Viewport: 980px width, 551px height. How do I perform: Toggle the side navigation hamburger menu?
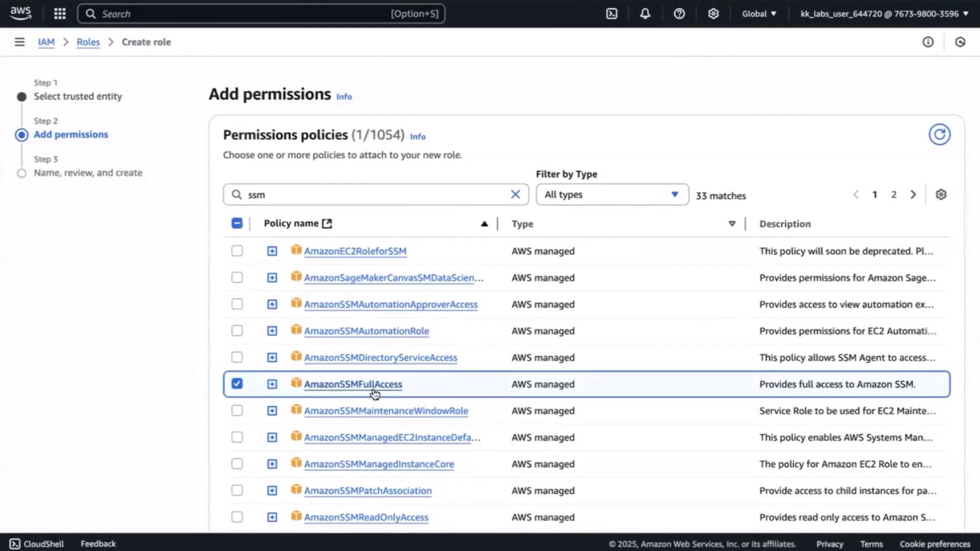click(x=19, y=42)
